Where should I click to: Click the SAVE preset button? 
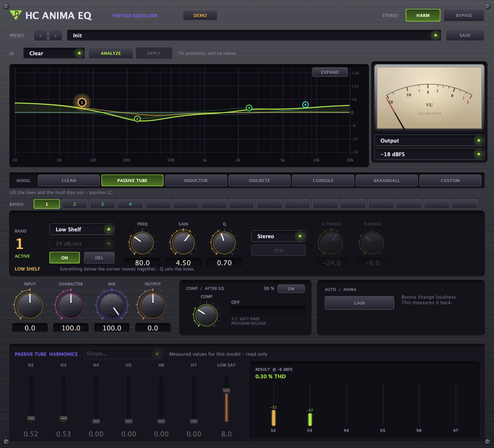(465, 35)
